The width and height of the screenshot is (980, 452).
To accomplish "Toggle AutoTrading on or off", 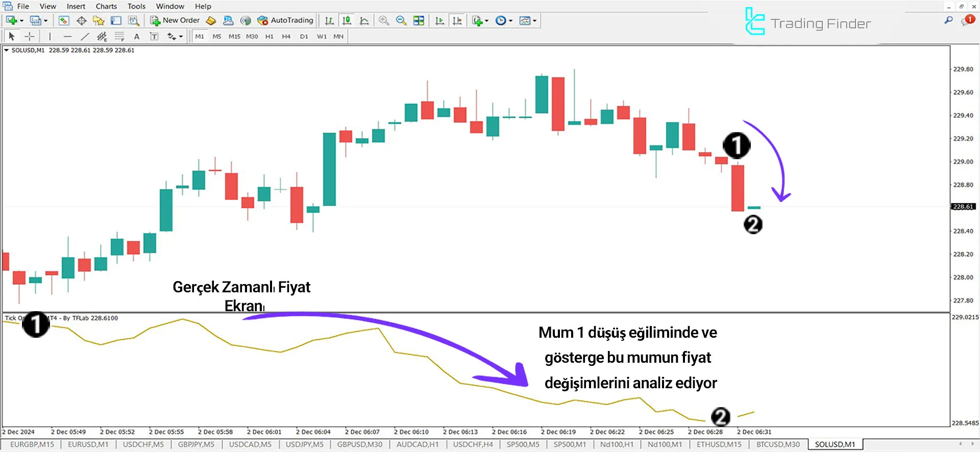I will pyautogui.click(x=285, y=20).
